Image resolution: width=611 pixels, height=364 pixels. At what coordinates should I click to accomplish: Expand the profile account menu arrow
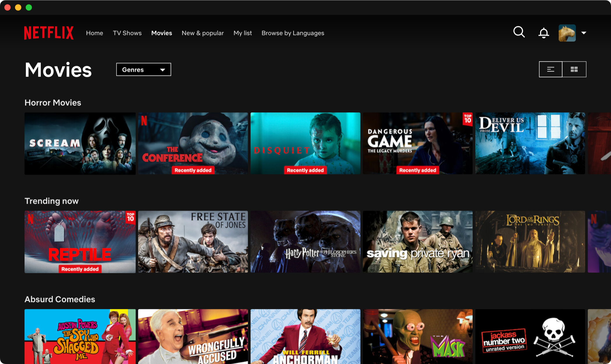tap(584, 33)
